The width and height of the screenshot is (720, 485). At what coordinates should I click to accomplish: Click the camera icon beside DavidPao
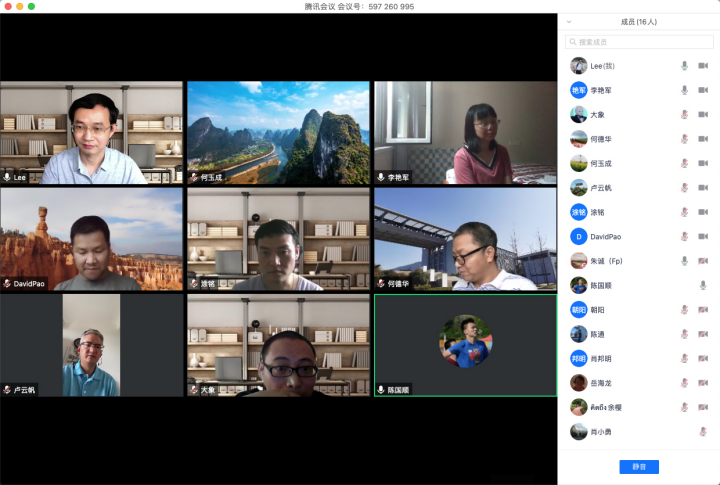pyautogui.click(x=703, y=237)
